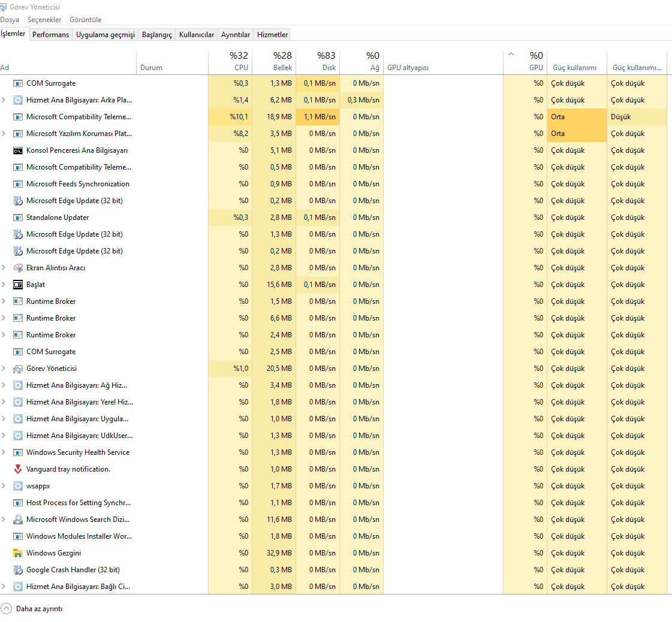This screenshot has width=672, height=622.
Task: Click the Hizmet Ana Bilgisayarı: Arka Pla gear icon
Action: (17, 100)
